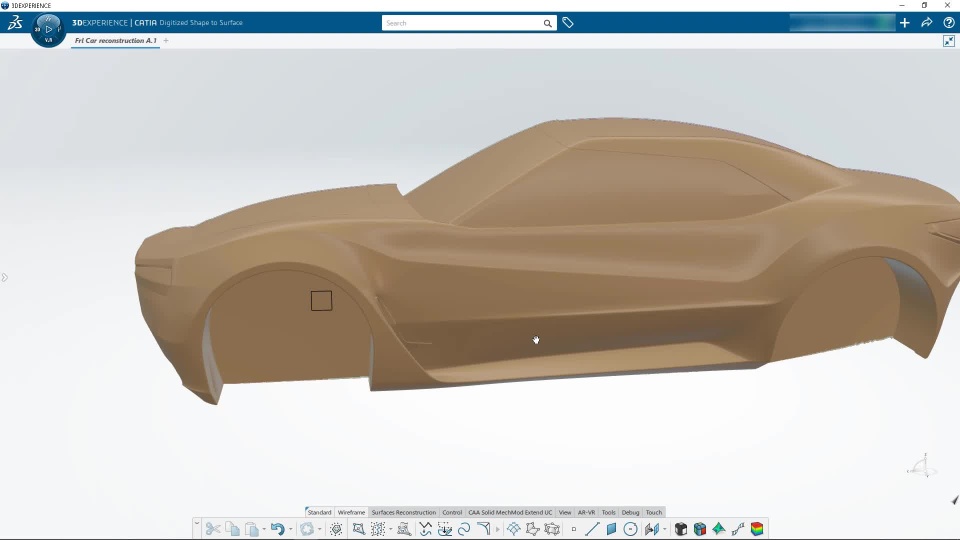The height and width of the screenshot is (540, 960).
Task: Click the triangular surface sweep icon
Action: point(484,529)
